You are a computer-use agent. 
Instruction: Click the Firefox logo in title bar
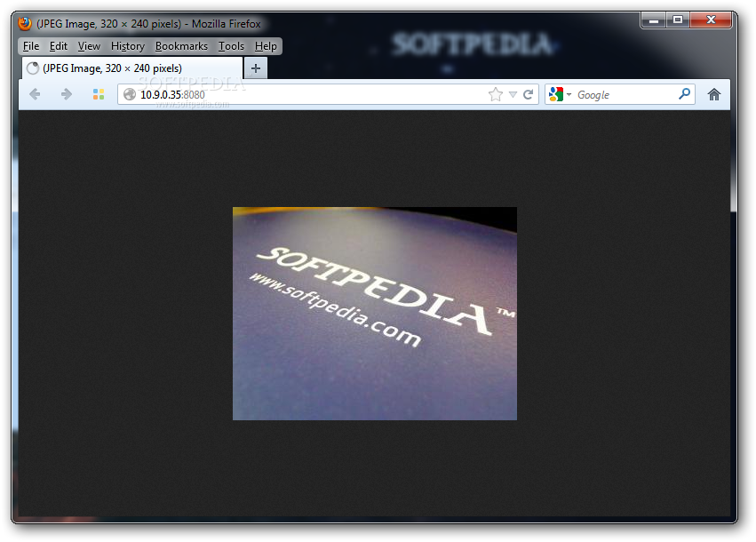coord(25,23)
